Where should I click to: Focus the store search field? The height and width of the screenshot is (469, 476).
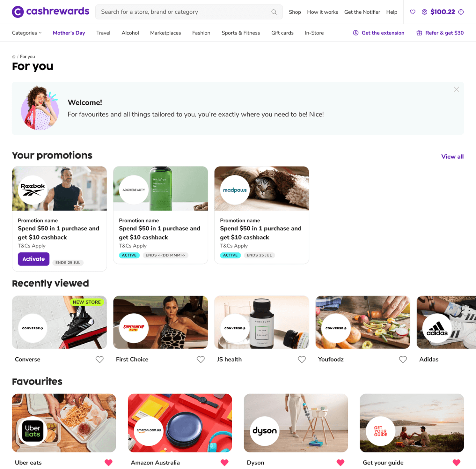(189, 12)
